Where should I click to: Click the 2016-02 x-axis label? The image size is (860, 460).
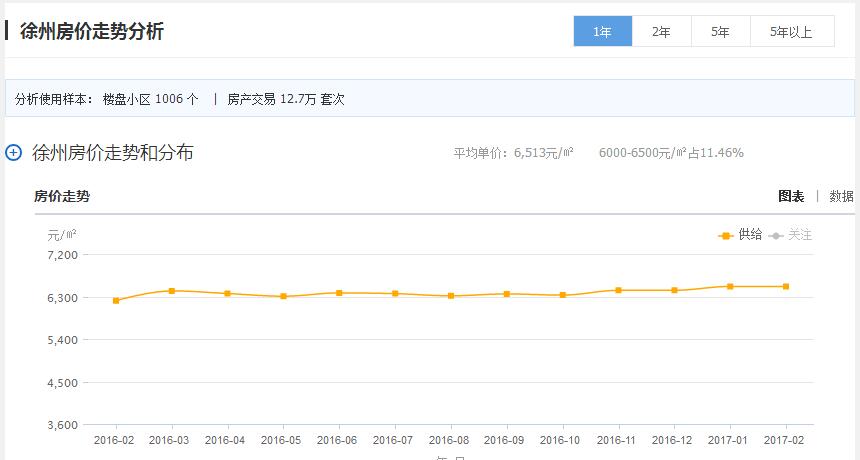tap(114, 440)
